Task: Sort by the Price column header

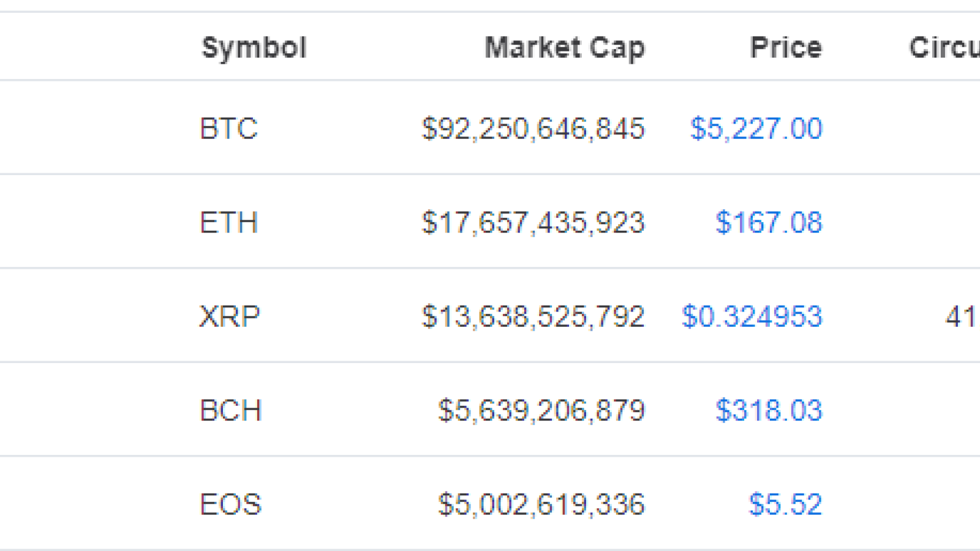Action: coord(786,48)
